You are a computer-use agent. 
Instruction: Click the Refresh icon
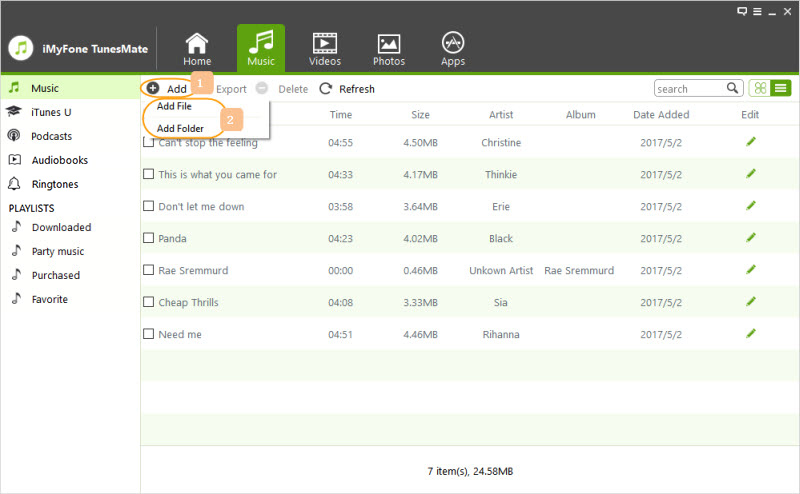pos(326,89)
